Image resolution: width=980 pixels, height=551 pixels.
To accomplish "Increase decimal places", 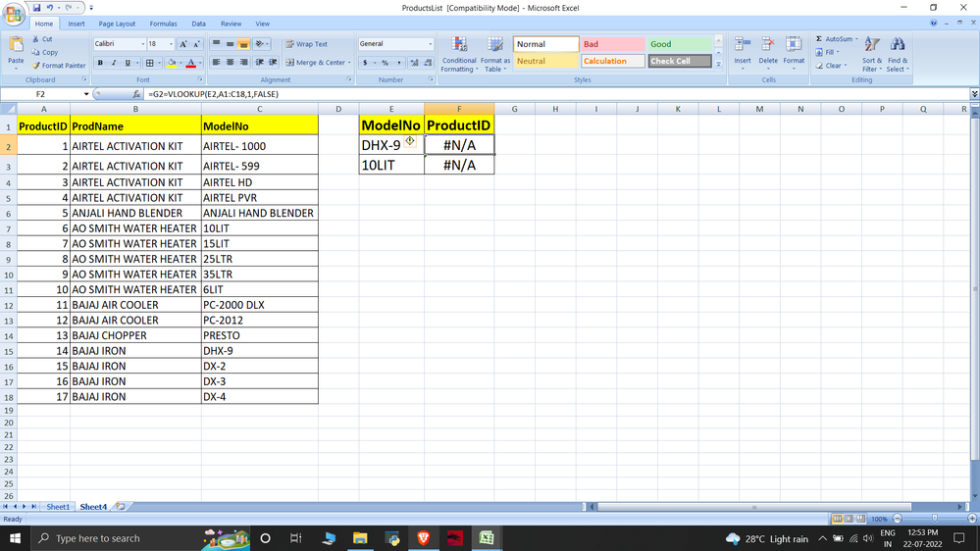I will [x=414, y=63].
